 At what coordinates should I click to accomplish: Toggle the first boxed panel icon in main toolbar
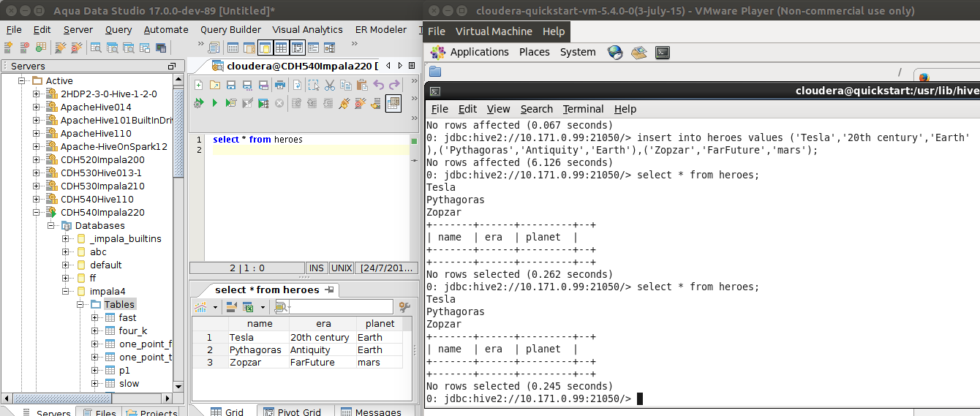(264, 48)
